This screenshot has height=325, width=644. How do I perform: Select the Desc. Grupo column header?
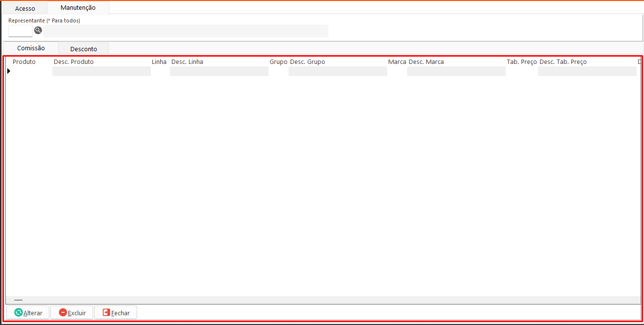[307, 62]
